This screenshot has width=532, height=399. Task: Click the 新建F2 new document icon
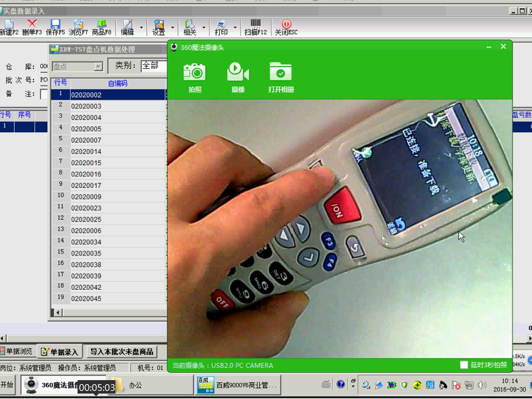(x=9, y=27)
